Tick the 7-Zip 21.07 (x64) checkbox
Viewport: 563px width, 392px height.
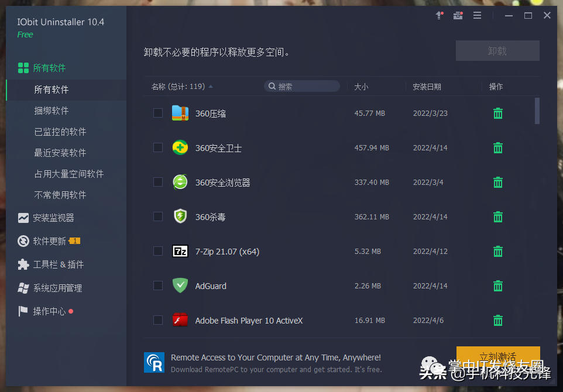pos(158,251)
